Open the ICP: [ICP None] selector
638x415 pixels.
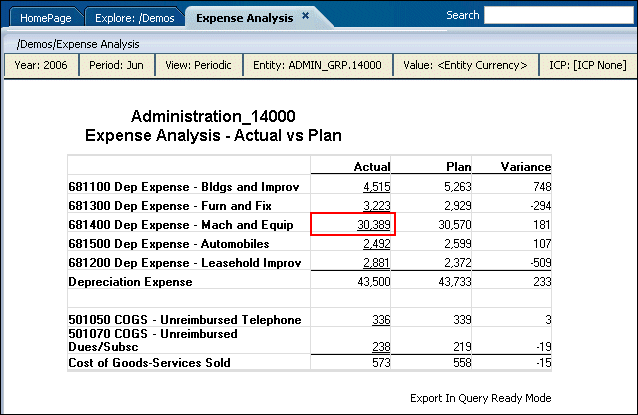(x=588, y=65)
